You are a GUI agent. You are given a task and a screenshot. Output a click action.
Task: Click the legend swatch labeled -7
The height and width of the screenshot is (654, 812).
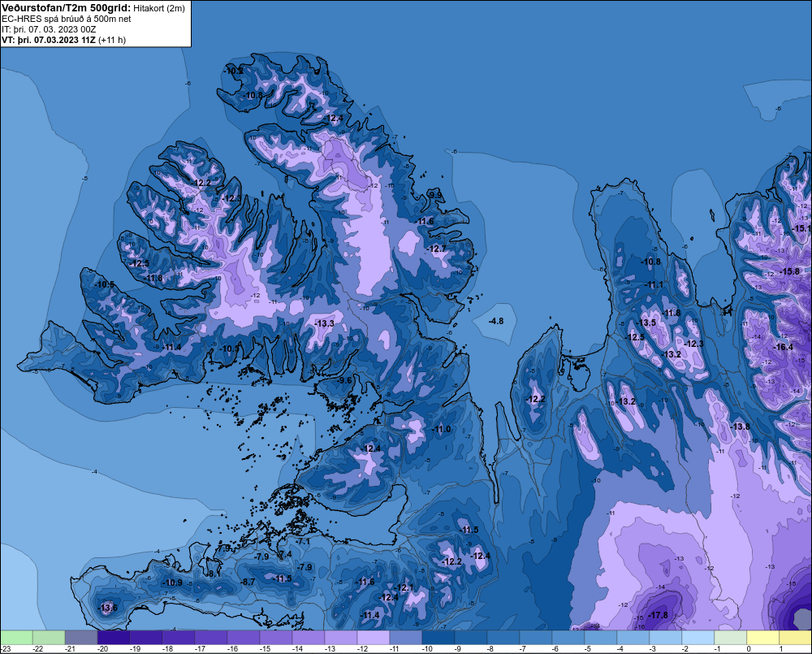535,638
